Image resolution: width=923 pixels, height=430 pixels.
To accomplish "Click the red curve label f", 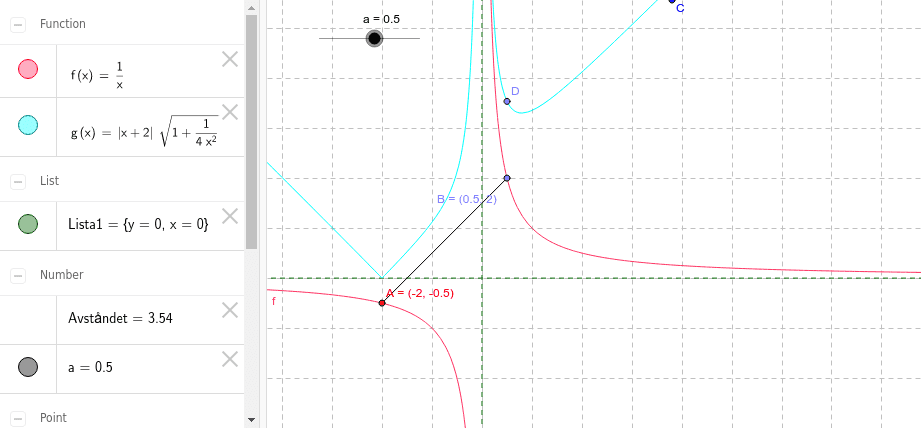I will tap(273, 302).
